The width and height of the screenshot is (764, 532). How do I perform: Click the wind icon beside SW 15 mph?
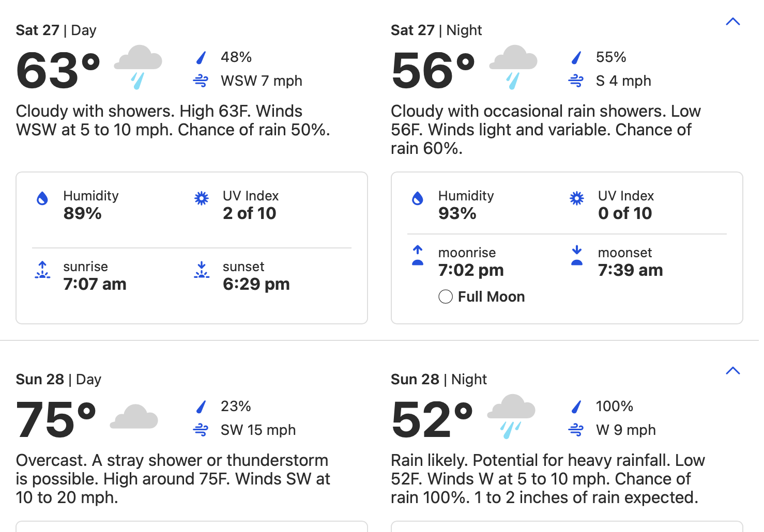coord(201,430)
